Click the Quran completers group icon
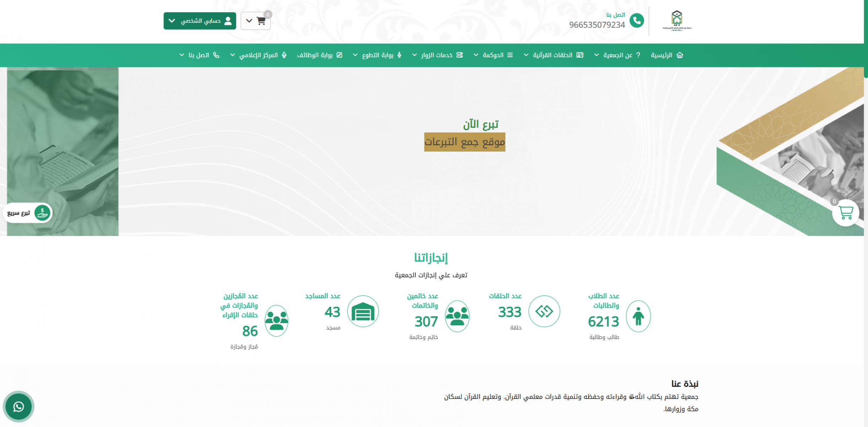 coord(457,316)
